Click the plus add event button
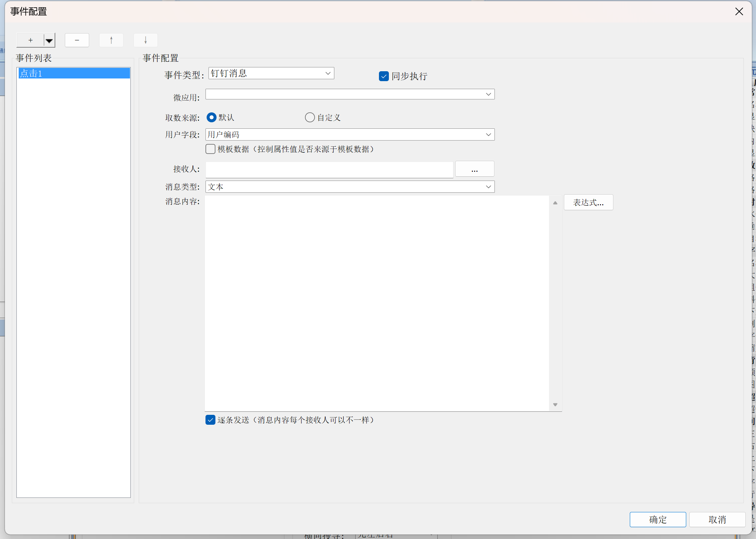The height and width of the screenshot is (539, 756). coord(30,40)
